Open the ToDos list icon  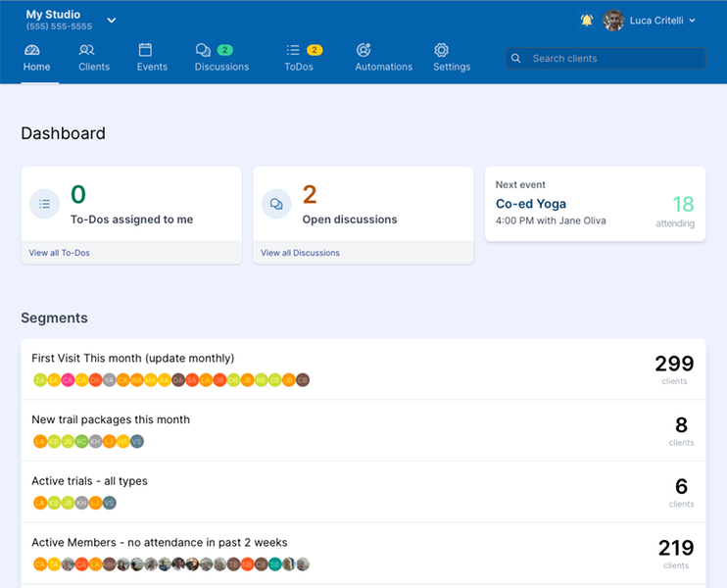(292, 50)
